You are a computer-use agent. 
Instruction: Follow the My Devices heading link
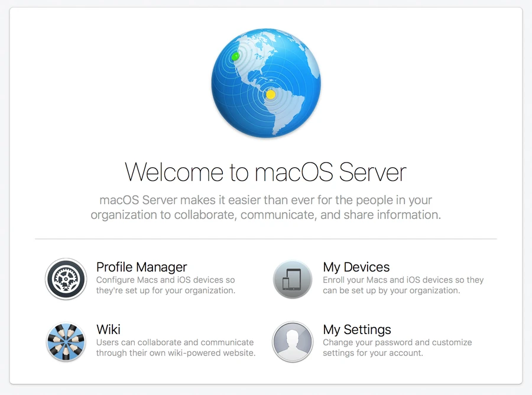(356, 267)
